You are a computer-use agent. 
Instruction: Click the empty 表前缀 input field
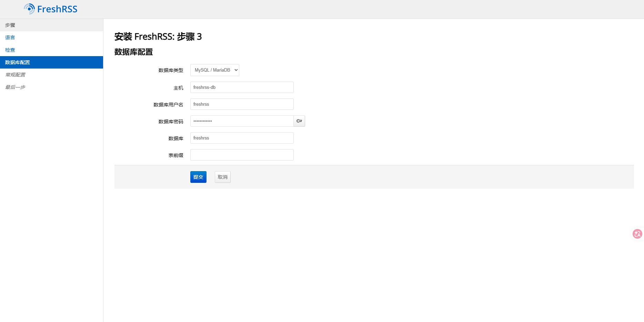coord(242,155)
